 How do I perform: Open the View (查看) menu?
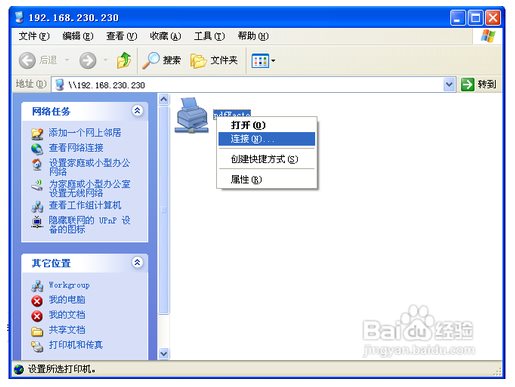tap(121, 36)
